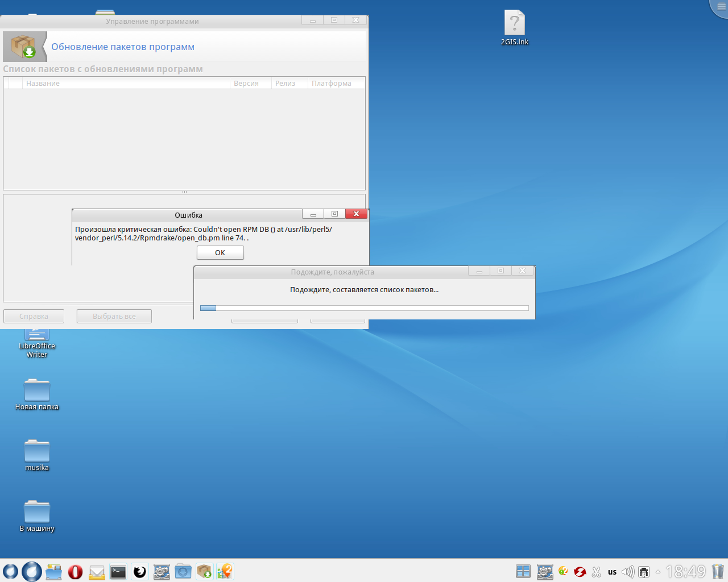Open the file manager taskbar icon
This screenshot has width=728, height=582.
[53, 572]
